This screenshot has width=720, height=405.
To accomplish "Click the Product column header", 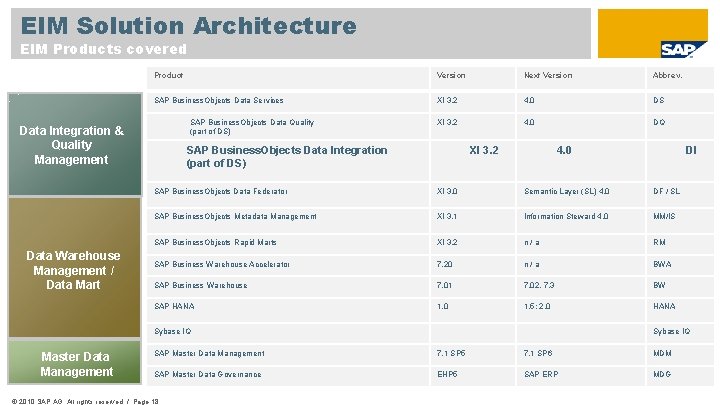I will coord(168,75).
